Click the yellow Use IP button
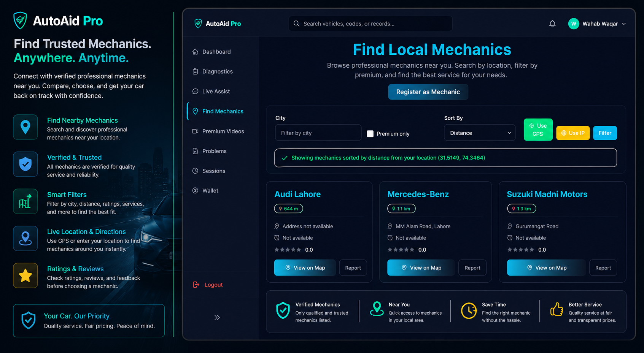This screenshot has width=644, height=353. [573, 133]
